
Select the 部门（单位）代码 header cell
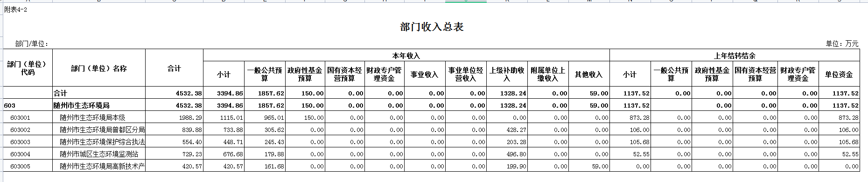[x=28, y=68]
